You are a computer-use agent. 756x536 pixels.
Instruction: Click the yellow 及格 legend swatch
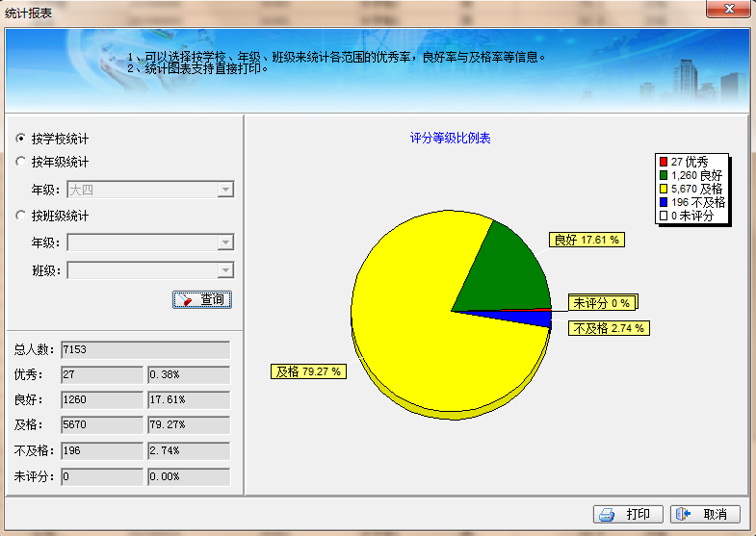click(x=664, y=189)
